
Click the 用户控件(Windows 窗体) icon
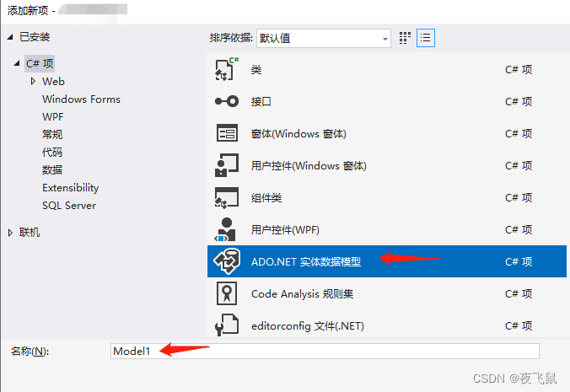click(x=227, y=165)
